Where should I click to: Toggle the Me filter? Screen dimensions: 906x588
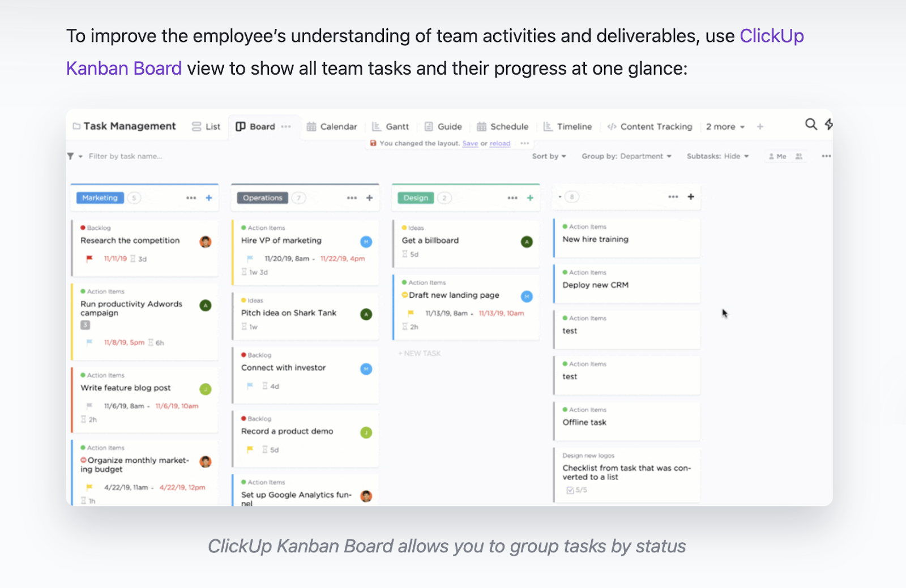pyautogui.click(x=777, y=156)
